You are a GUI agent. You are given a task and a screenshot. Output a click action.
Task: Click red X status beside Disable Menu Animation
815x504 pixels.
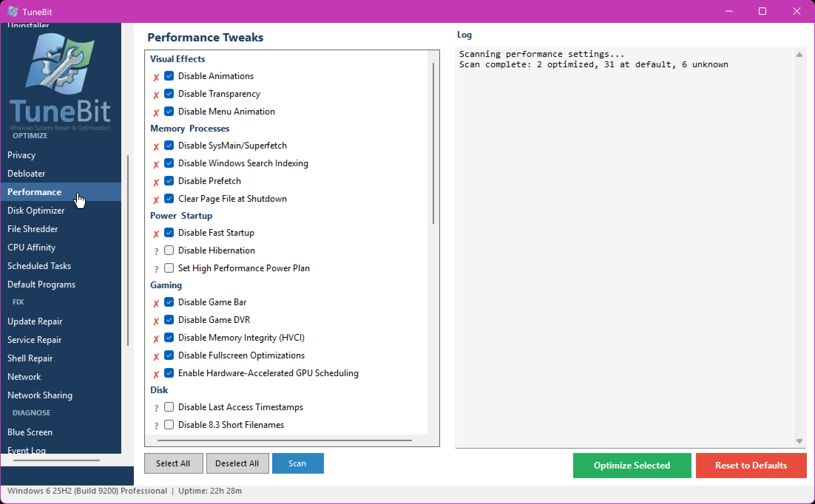[156, 113]
